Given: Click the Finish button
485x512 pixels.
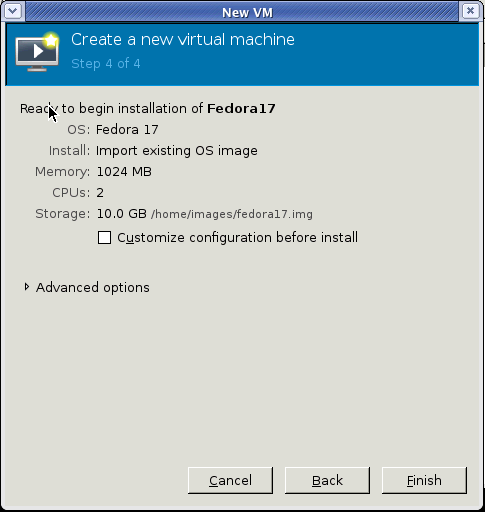Looking at the screenshot, I should 424,480.
